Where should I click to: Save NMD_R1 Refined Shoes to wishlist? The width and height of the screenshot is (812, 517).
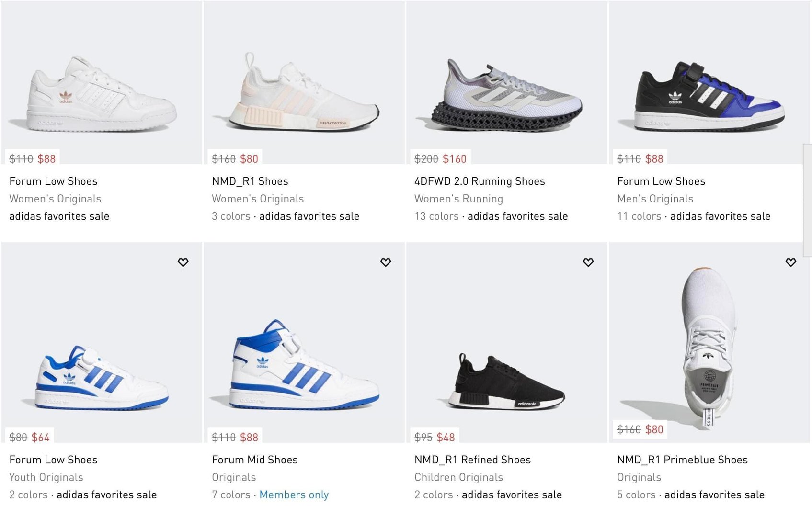tap(588, 262)
